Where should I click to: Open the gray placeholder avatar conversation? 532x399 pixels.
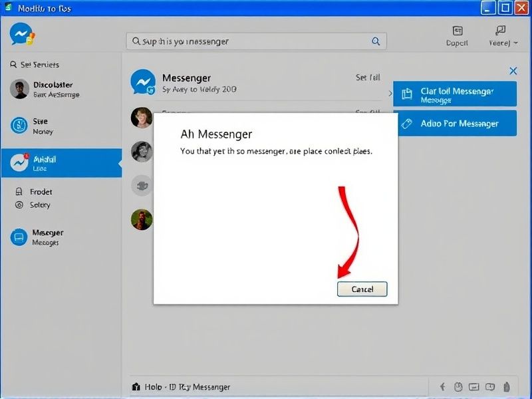click(x=142, y=186)
